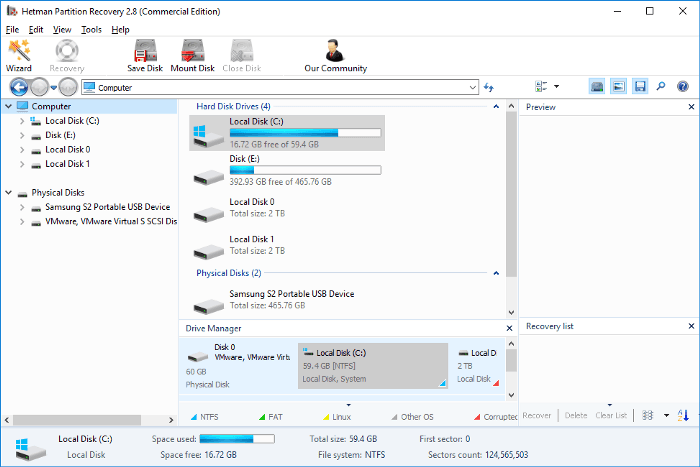The image size is (700, 467).
Task: Open the help question mark icon
Action: coord(683,86)
